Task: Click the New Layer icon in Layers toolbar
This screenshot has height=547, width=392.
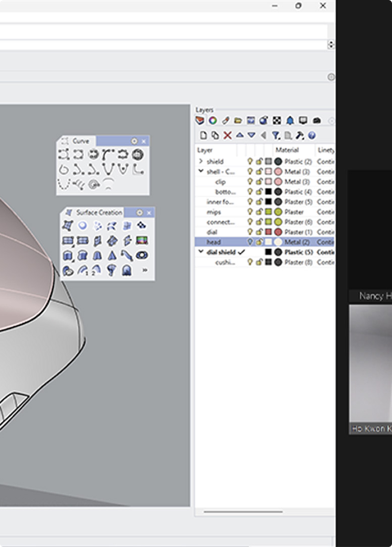Action: (204, 135)
